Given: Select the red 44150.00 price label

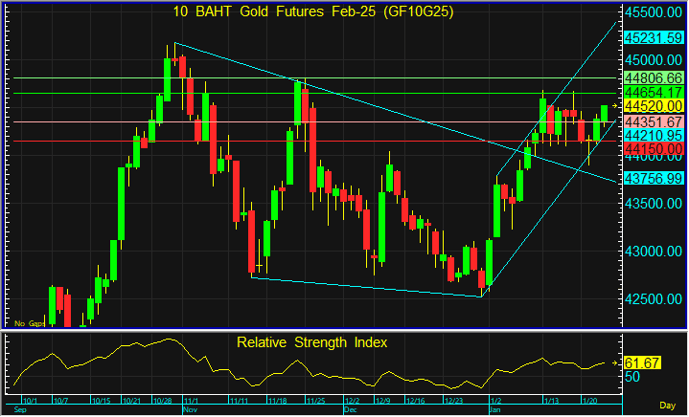Looking at the screenshot, I should (x=653, y=149).
